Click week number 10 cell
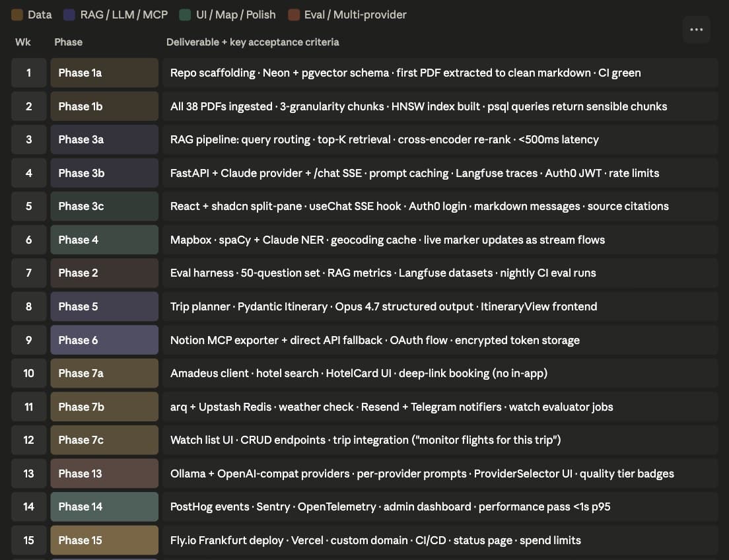This screenshot has width=729, height=560. (29, 374)
